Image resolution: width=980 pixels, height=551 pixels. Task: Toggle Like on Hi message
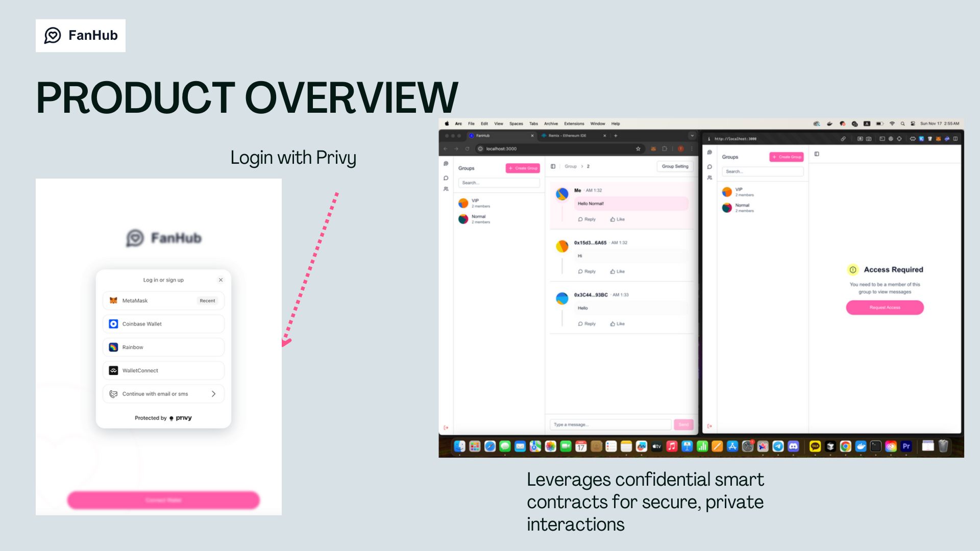tap(617, 271)
